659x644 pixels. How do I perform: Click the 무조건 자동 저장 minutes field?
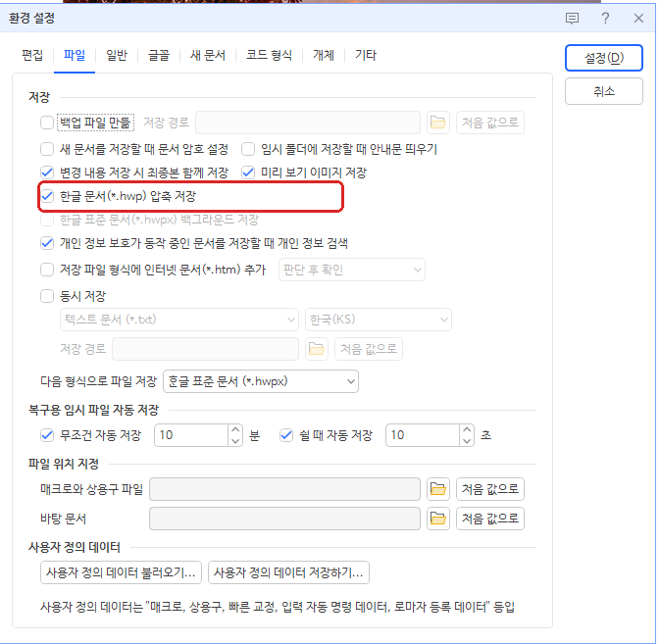pos(191,435)
